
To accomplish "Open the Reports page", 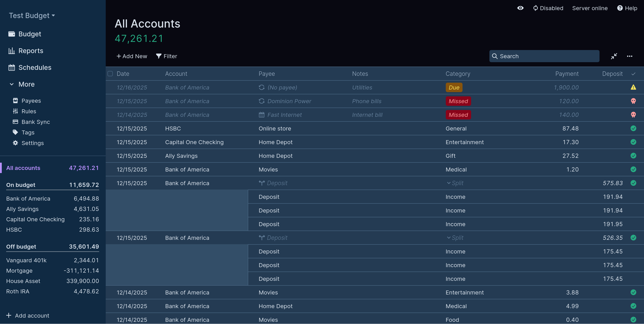I will click(x=30, y=51).
